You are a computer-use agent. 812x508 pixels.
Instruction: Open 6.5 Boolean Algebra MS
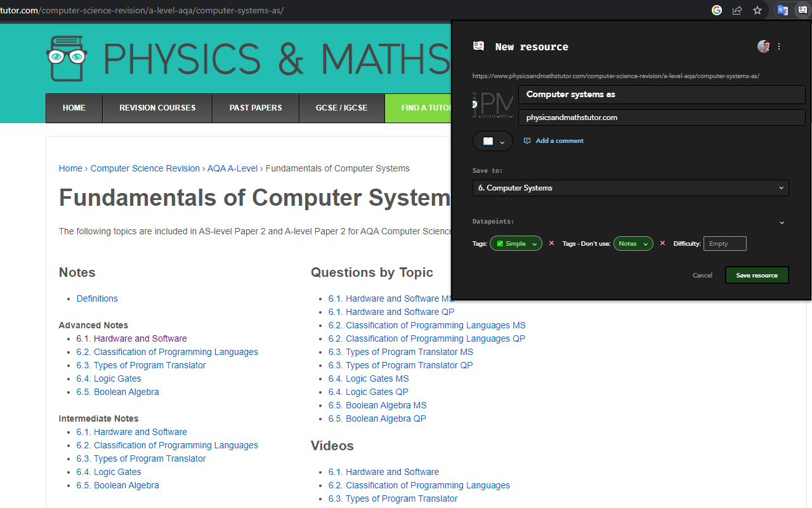click(377, 405)
